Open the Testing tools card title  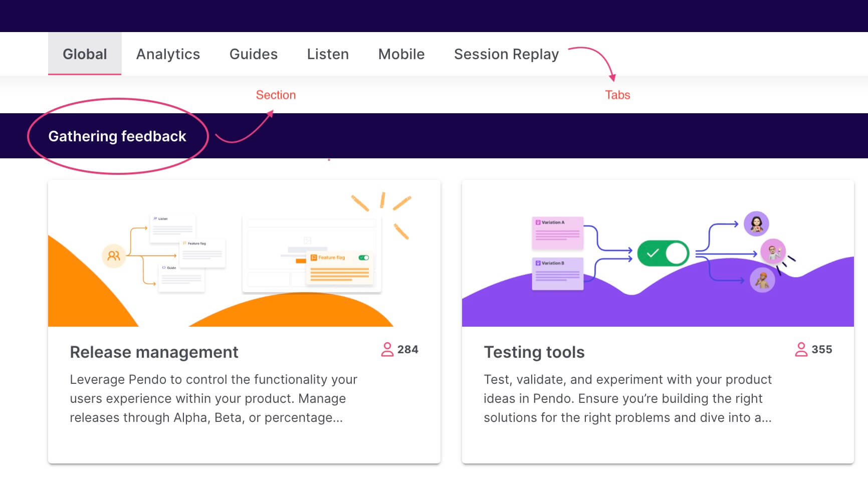pos(534,352)
